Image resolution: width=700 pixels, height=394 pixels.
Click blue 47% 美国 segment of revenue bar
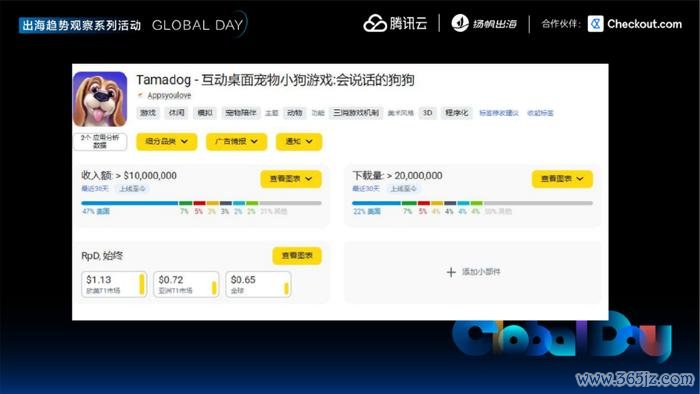130,203
